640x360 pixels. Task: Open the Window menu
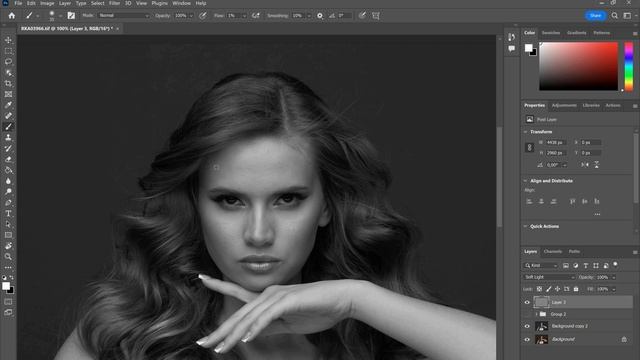click(181, 3)
